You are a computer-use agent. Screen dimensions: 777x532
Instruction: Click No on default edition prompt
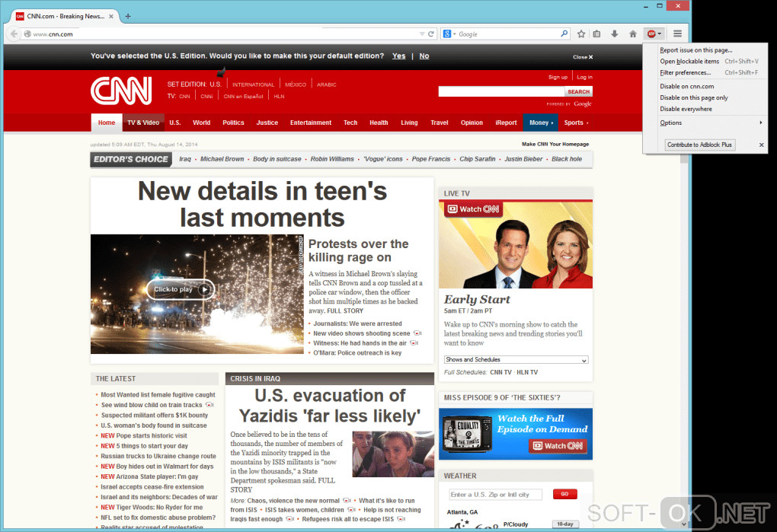tap(424, 56)
